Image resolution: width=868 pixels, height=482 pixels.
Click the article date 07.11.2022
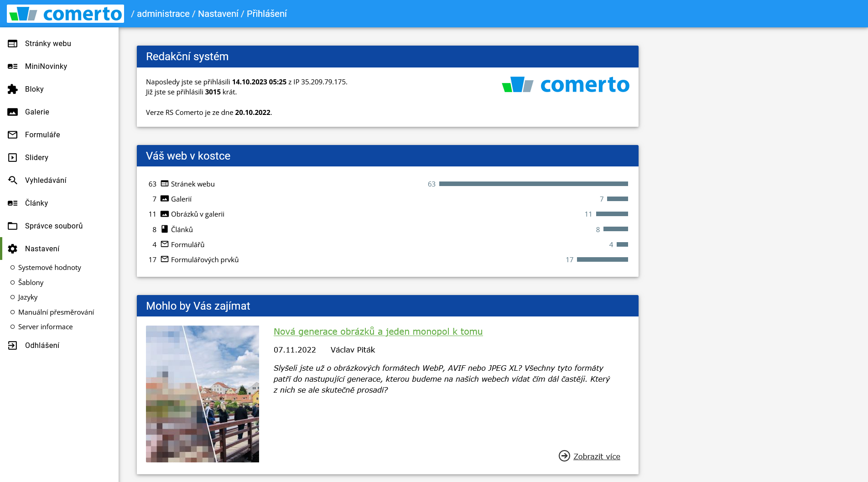(x=295, y=350)
